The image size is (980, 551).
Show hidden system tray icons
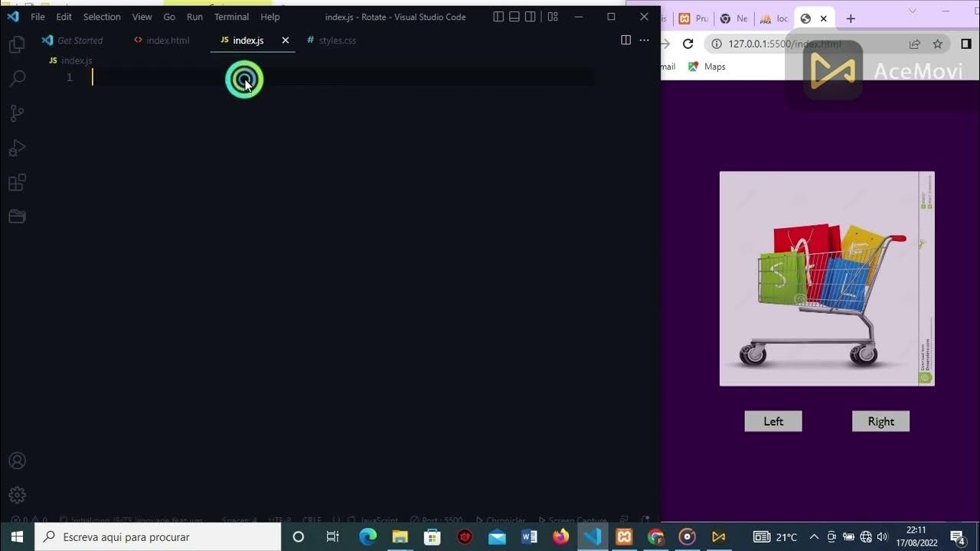(814, 536)
